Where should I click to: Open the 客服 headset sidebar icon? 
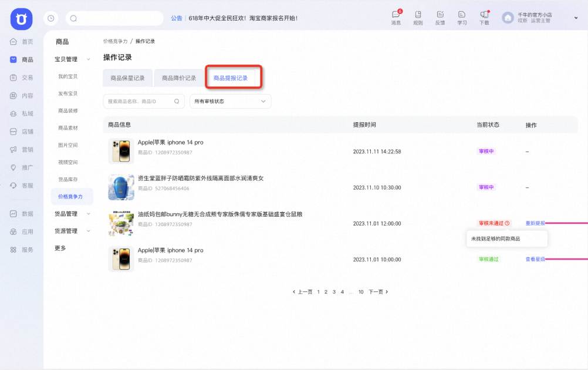[13, 186]
